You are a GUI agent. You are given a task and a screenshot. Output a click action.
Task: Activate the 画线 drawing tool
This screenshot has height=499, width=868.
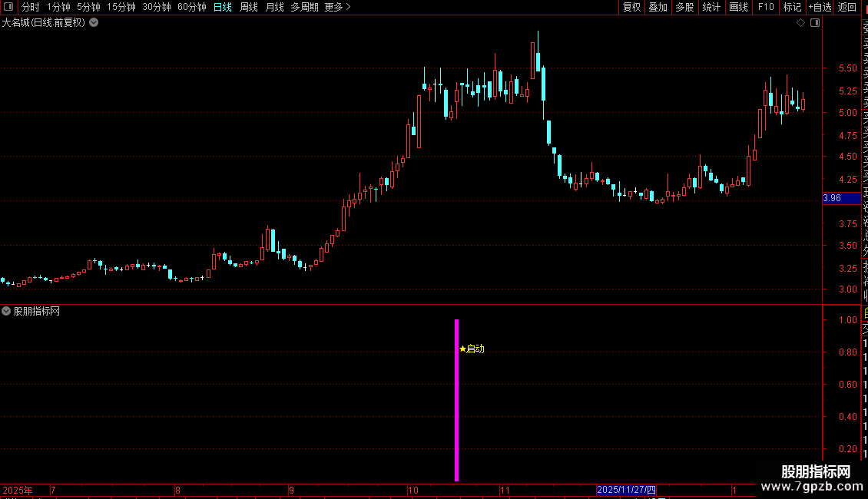pyautogui.click(x=738, y=7)
